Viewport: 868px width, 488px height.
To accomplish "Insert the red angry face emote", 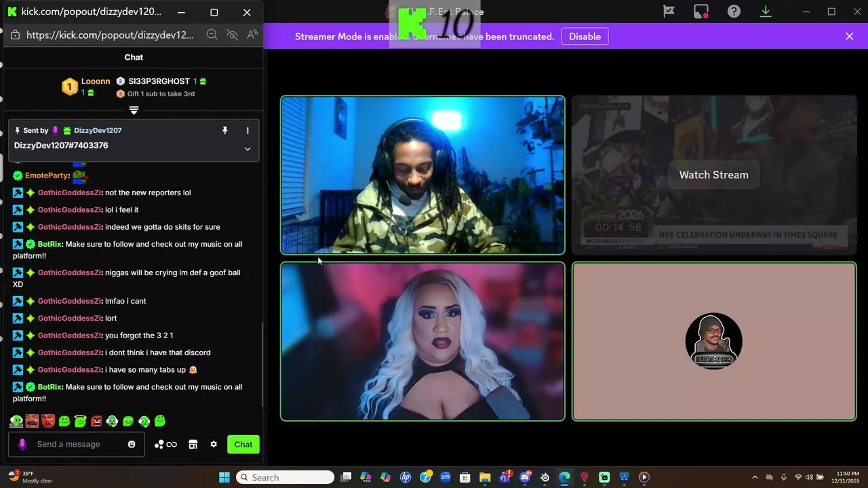I will [96, 421].
